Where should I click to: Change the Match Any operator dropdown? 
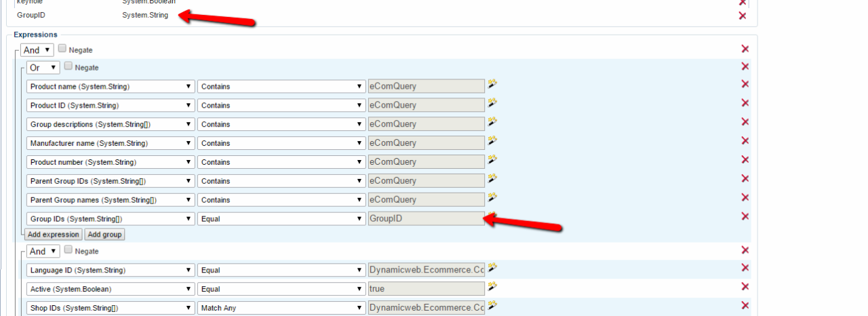[281, 308]
